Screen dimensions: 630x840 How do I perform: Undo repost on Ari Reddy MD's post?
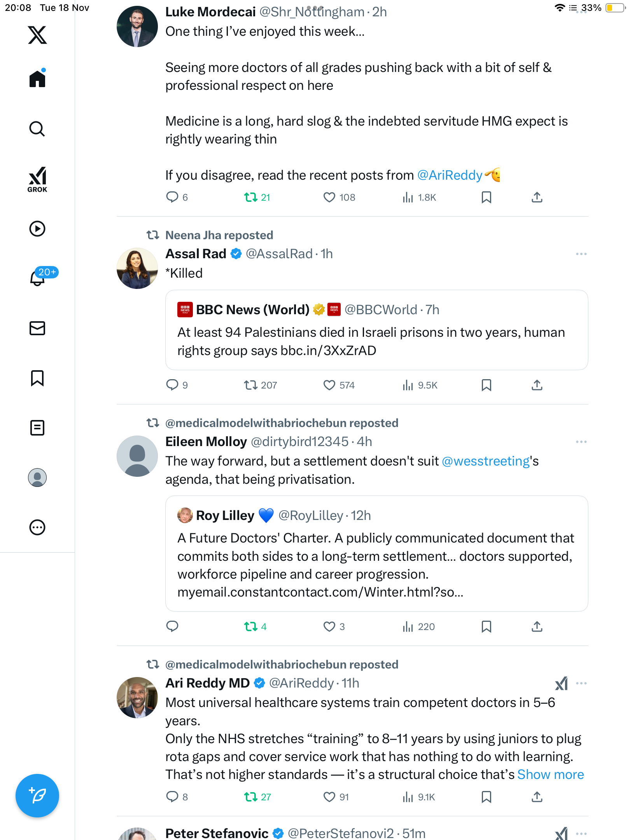click(x=251, y=797)
